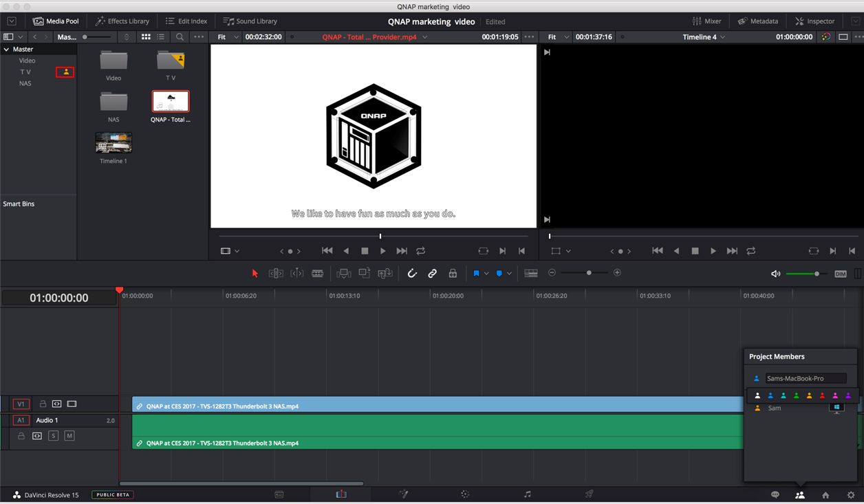864x504 pixels.
Task: Click the Insert Clip edit icon
Action: pos(343,274)
